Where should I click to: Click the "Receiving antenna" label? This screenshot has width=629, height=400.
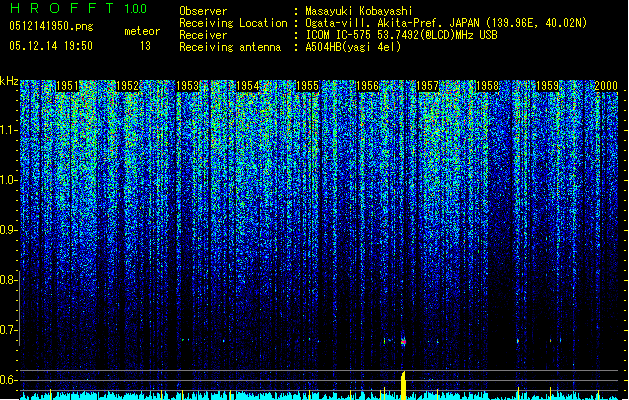pyautogui.click(x=230, y=47)
